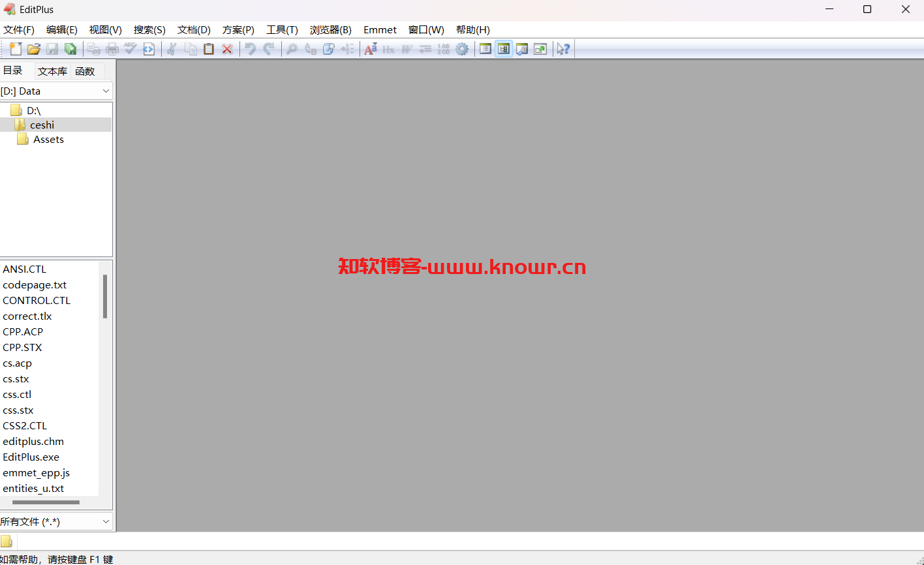Select codepage.txt in file list
924x565 pixels.
tap(35, 285)
